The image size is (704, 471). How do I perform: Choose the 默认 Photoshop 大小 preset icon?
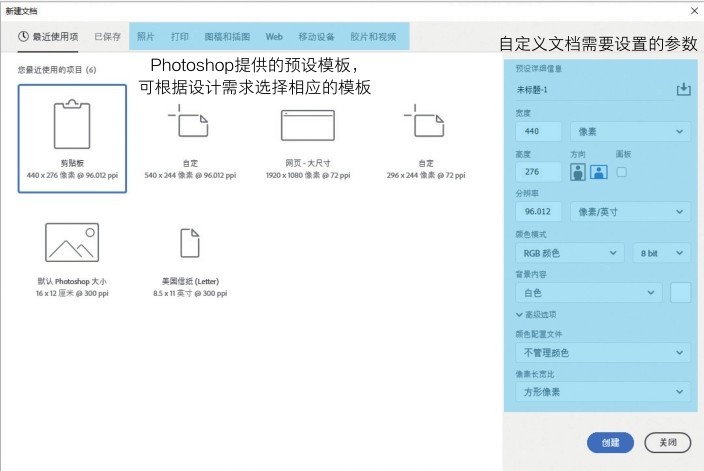[72, 242]
